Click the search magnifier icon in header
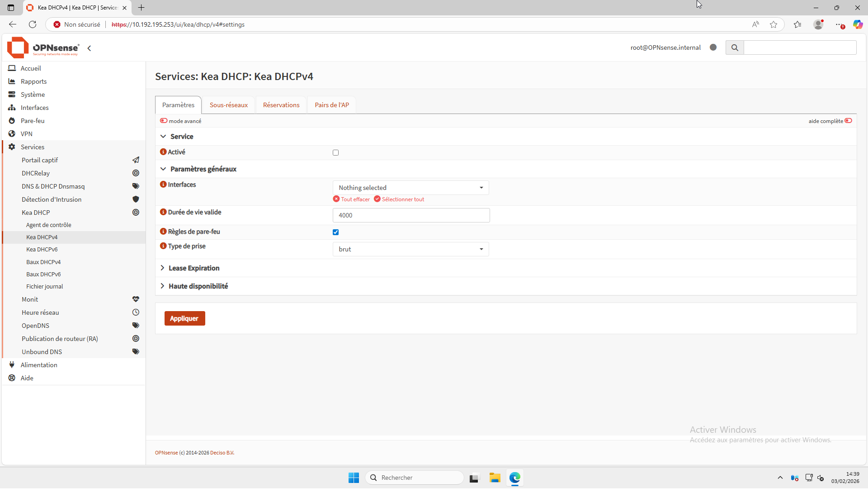This screenshot has width=868, height=492. (x=735, y=47)
